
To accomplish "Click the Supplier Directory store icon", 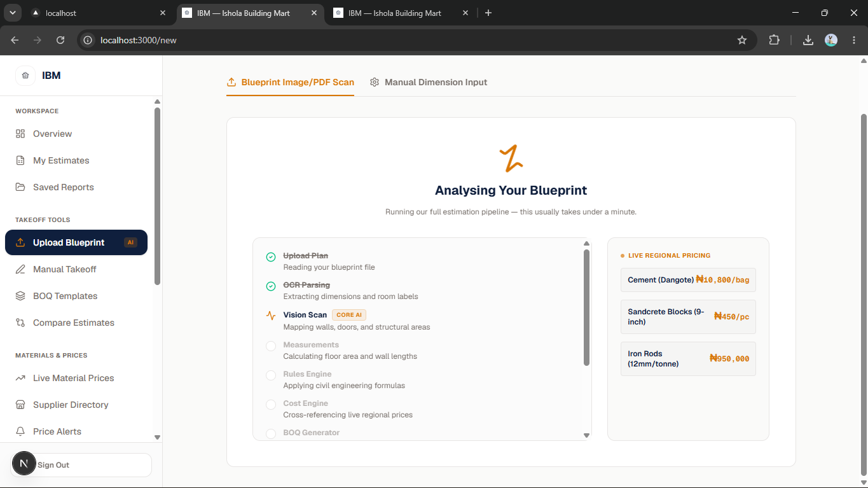I will 20,405.
